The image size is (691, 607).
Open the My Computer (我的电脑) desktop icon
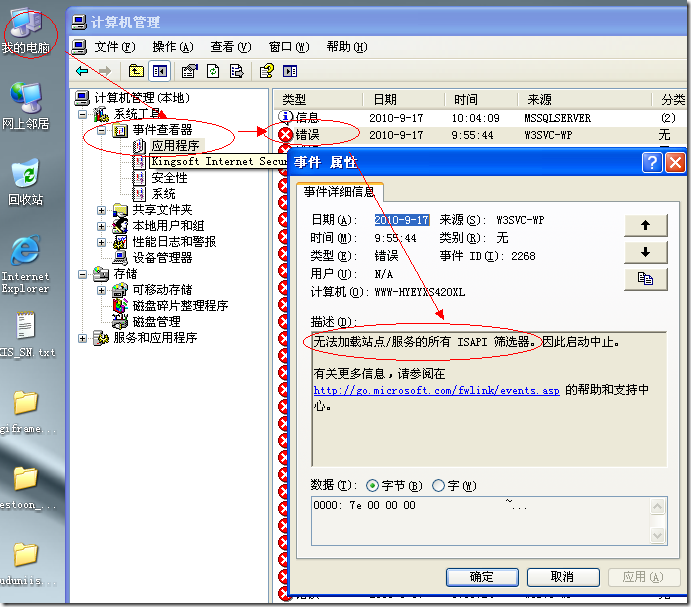click(x=26, y=31)
